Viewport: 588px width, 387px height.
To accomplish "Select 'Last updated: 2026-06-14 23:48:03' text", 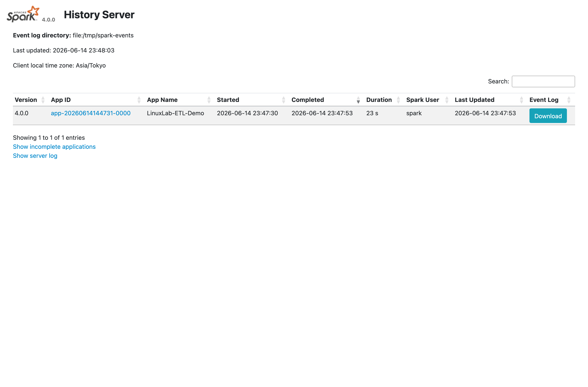I will [63, 50].
